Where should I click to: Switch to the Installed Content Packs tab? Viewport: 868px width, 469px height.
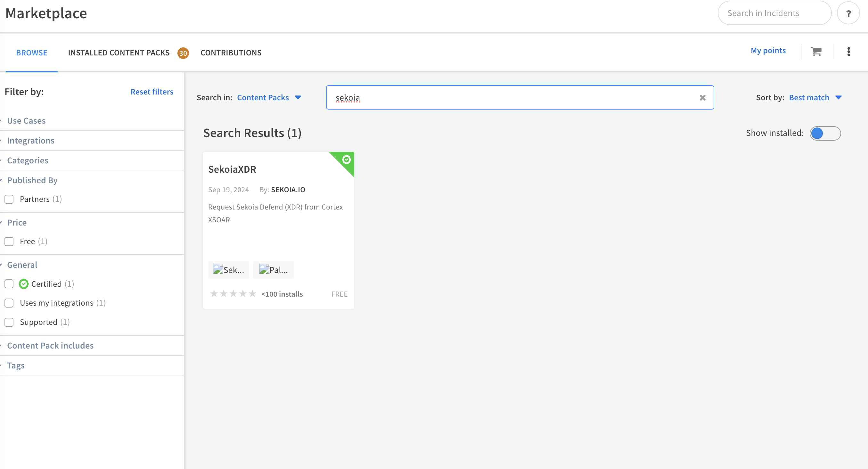119,53
